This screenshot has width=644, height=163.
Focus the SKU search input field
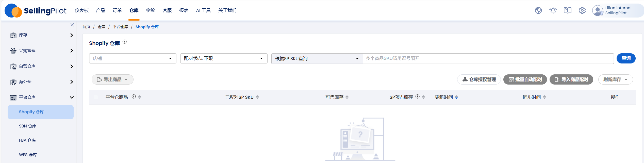(488, 58)
